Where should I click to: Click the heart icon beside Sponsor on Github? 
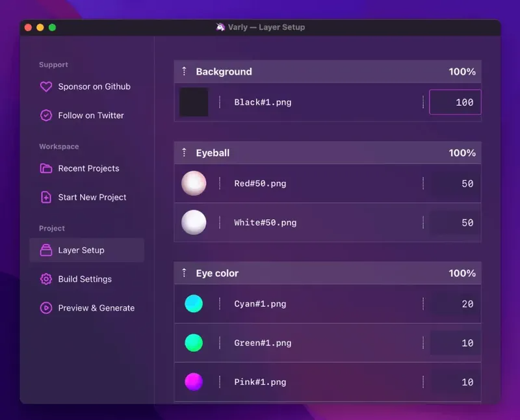click(x=46, y=86)
